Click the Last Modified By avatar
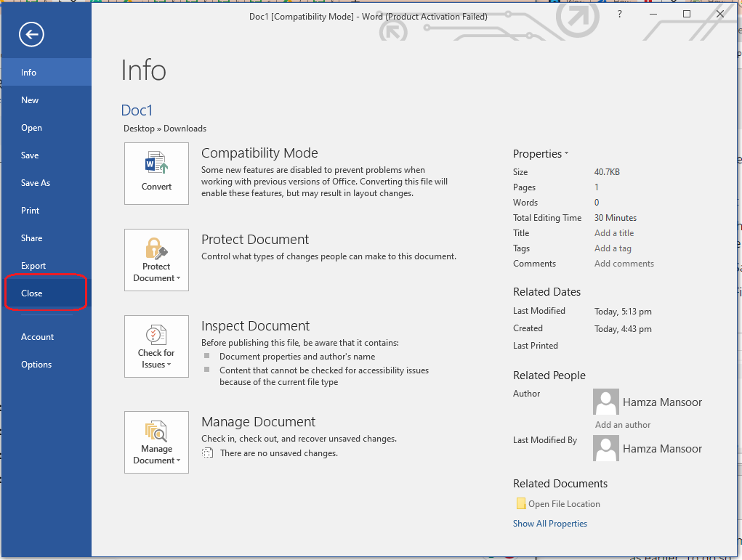 pyautogui.click(x=606, y=448)
